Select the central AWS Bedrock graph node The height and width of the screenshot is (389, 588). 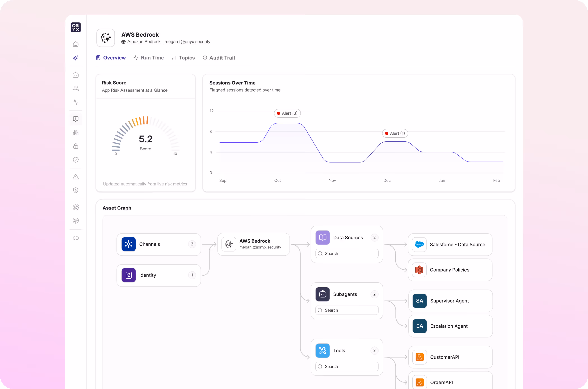click(x=254, y=244)
